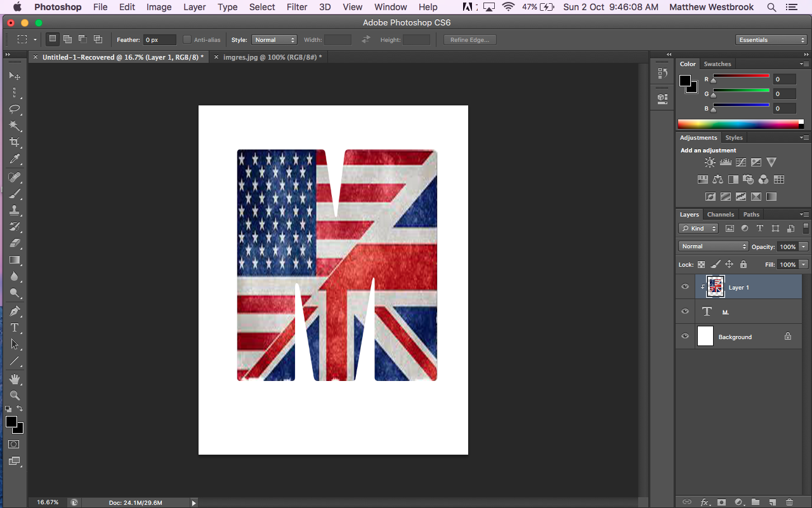
Task: Enable the Anti-alias checkbox
Action: (187, 39)
